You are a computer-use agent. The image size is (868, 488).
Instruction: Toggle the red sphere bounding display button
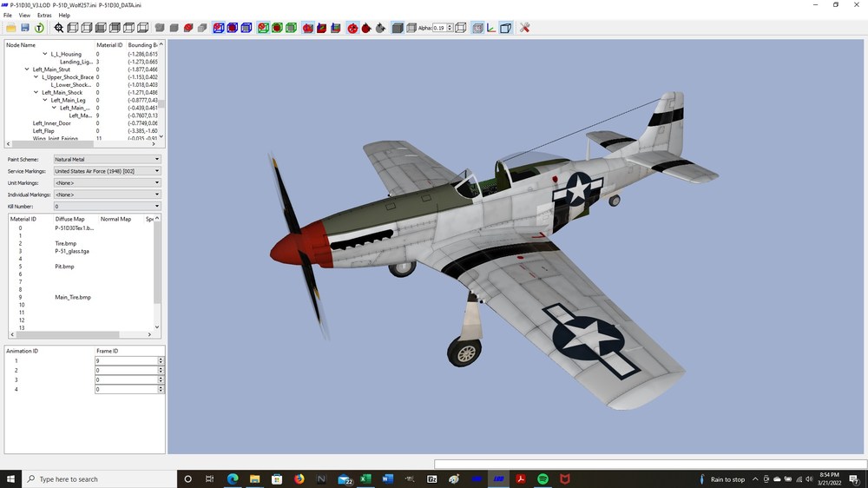(352, 28)
